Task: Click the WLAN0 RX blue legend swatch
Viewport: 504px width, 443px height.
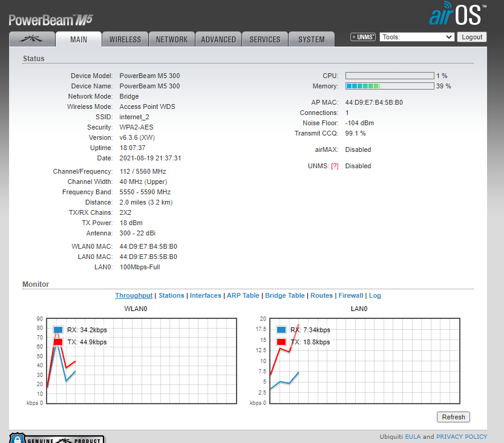Action: [x=58, y=330]
